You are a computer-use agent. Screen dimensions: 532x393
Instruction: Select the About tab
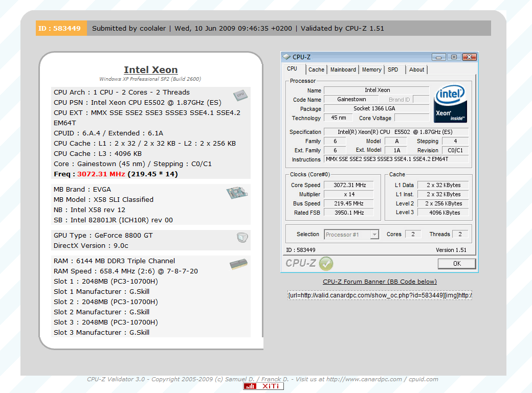coord(416,70)
